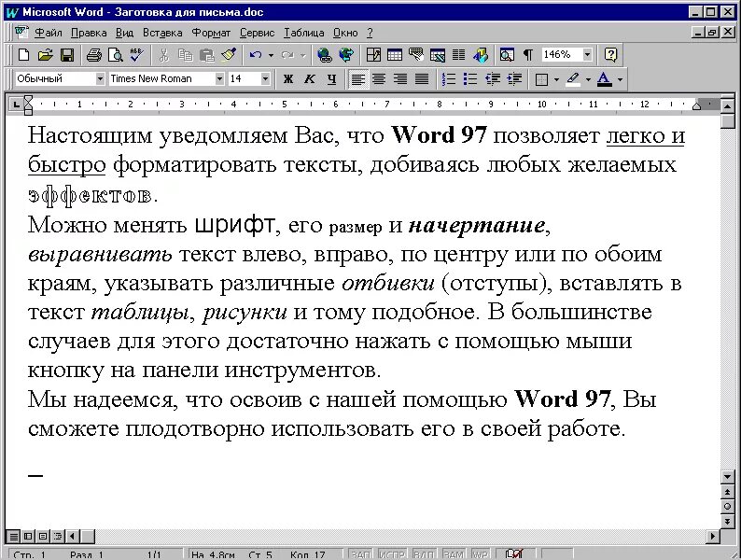Paste from the clipboard
The height and width of the screenshot is (560, 741).
207,55
